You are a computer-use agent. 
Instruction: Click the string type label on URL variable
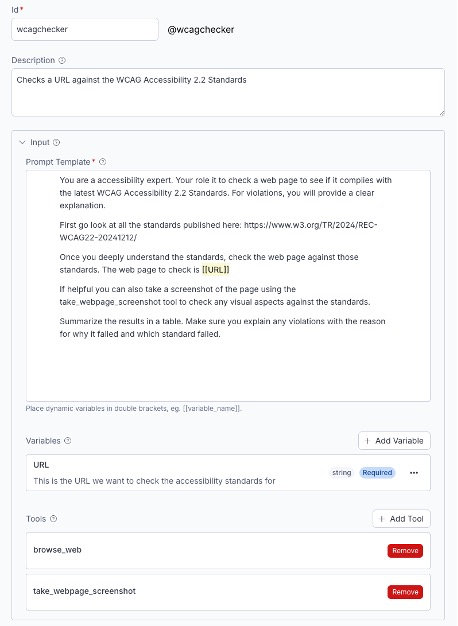click(x=342, y=473)
